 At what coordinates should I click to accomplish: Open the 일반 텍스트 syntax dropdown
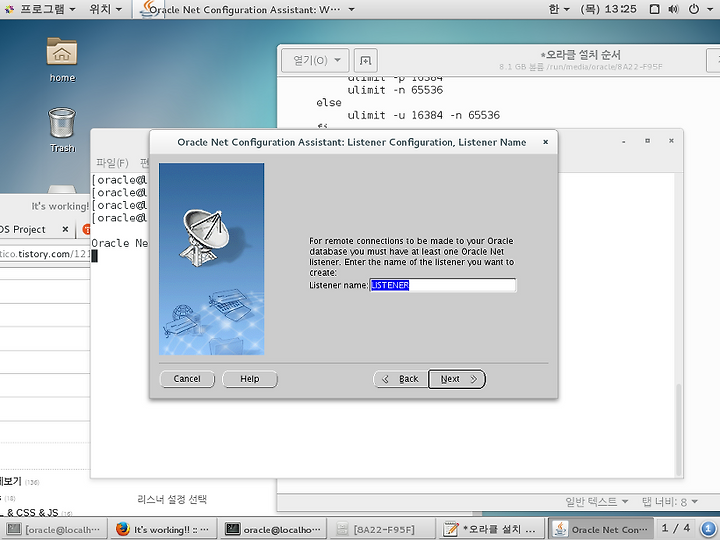point(596,501)
